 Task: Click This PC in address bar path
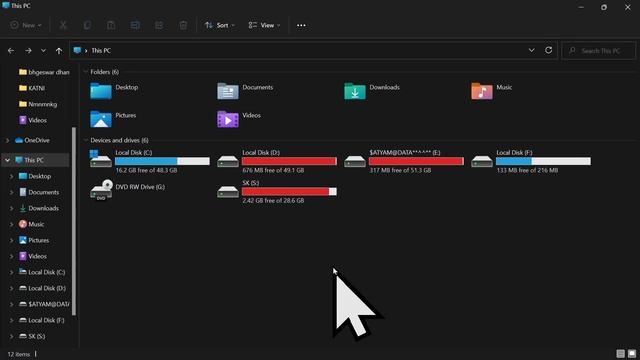point(101,51)
